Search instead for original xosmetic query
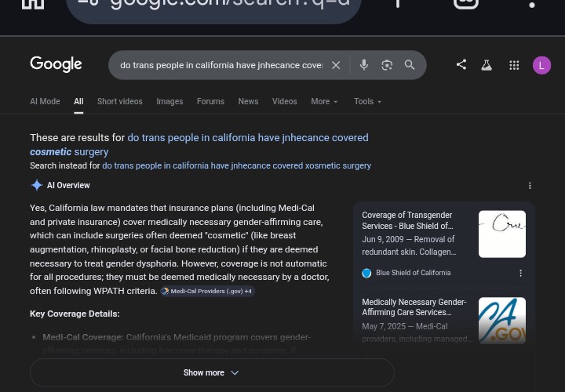Screen dimensions: 565x392 pyautogui.click(x=236, y=165)
